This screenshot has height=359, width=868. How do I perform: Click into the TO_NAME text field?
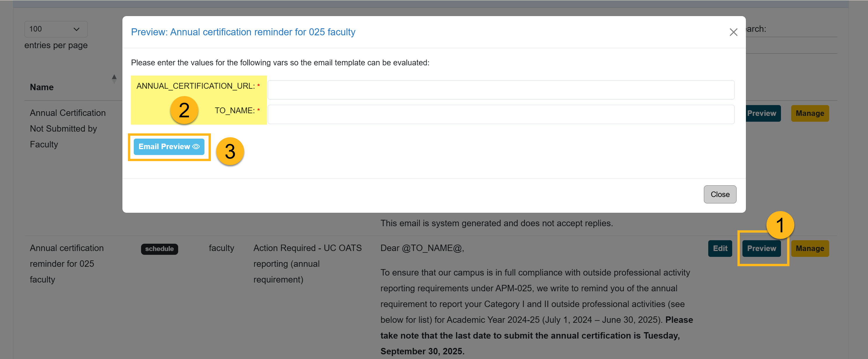tap(501, 114)
